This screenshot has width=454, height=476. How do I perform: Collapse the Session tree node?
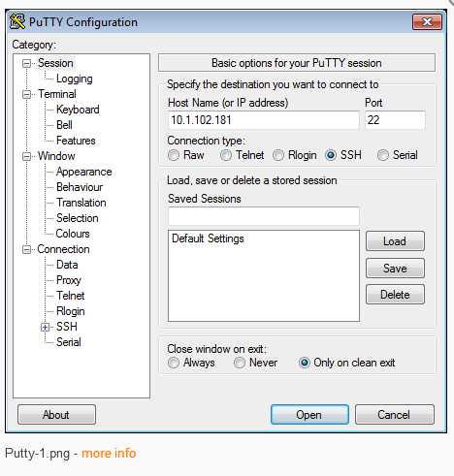click(26, 63)
